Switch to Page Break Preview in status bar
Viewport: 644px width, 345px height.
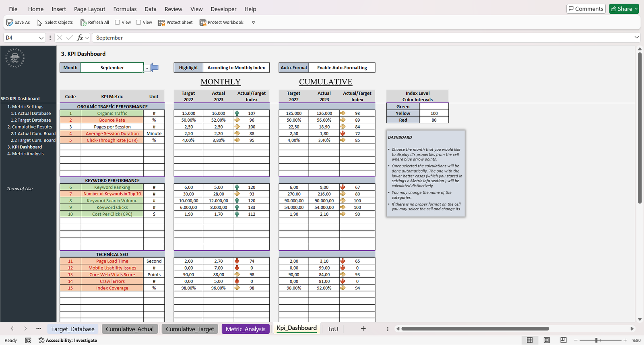(563, 340)
